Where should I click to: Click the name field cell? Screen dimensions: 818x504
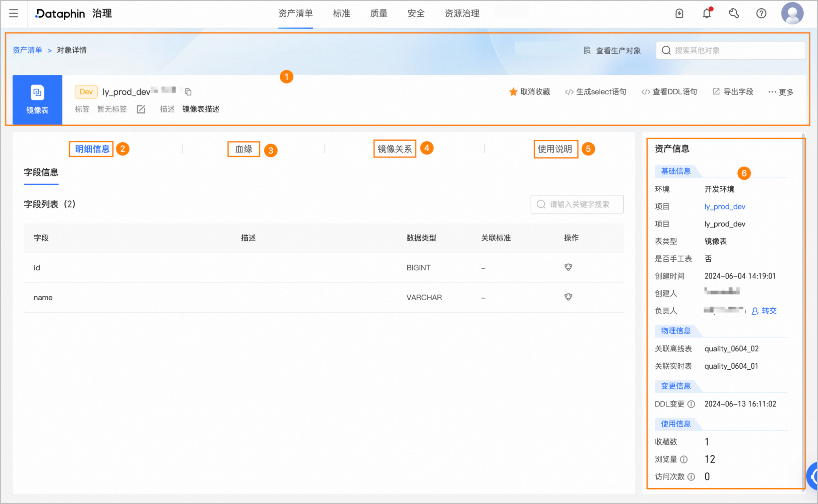(43, 297)
